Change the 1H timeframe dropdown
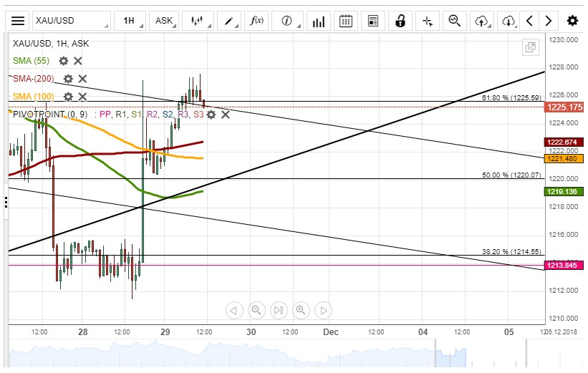Viewport: 588px width, 373px height. [130, 21]
